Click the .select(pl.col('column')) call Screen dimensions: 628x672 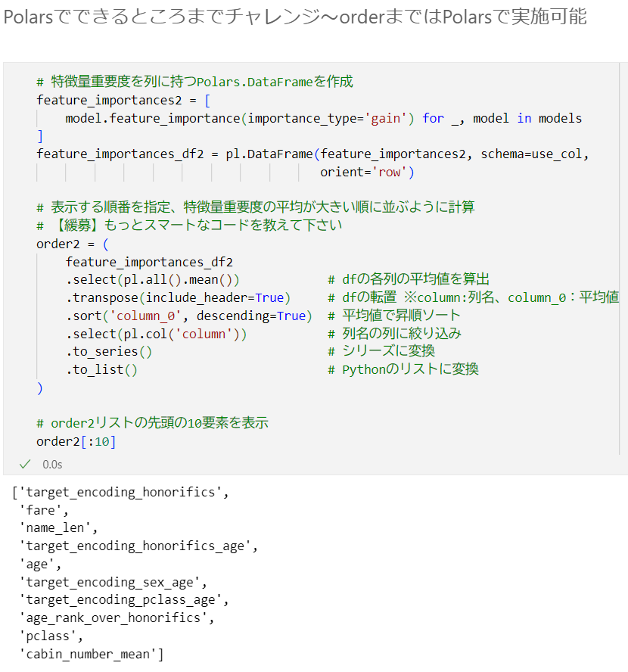157,334
